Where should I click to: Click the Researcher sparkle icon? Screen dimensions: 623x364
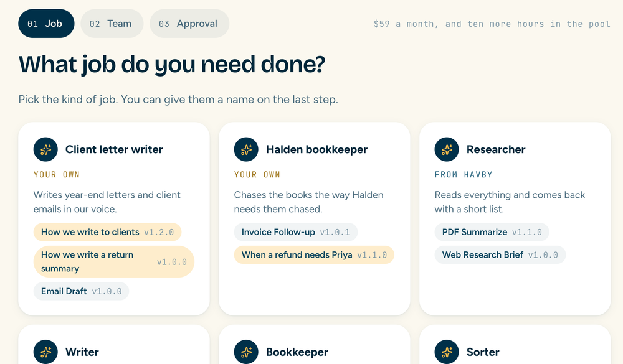[x=447, y=150]
